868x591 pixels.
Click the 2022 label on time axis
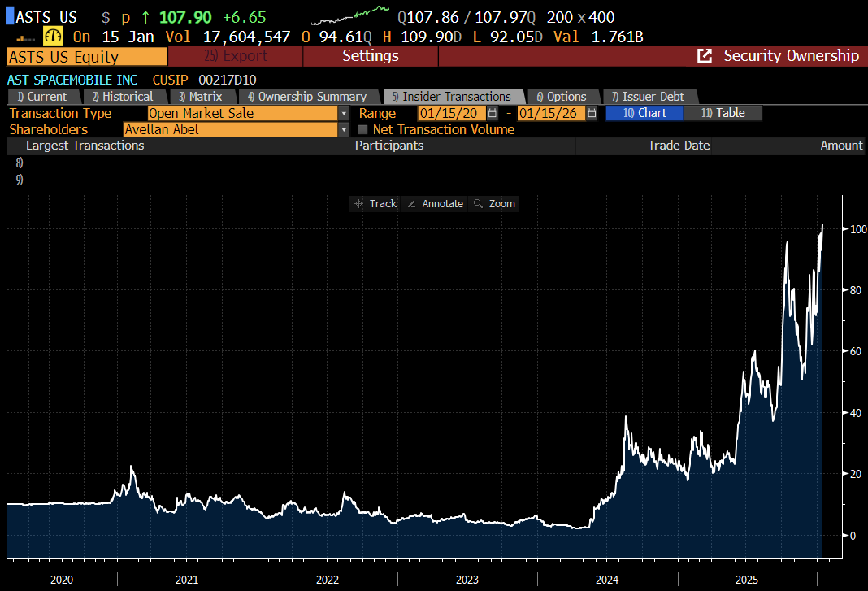(328, 580)
